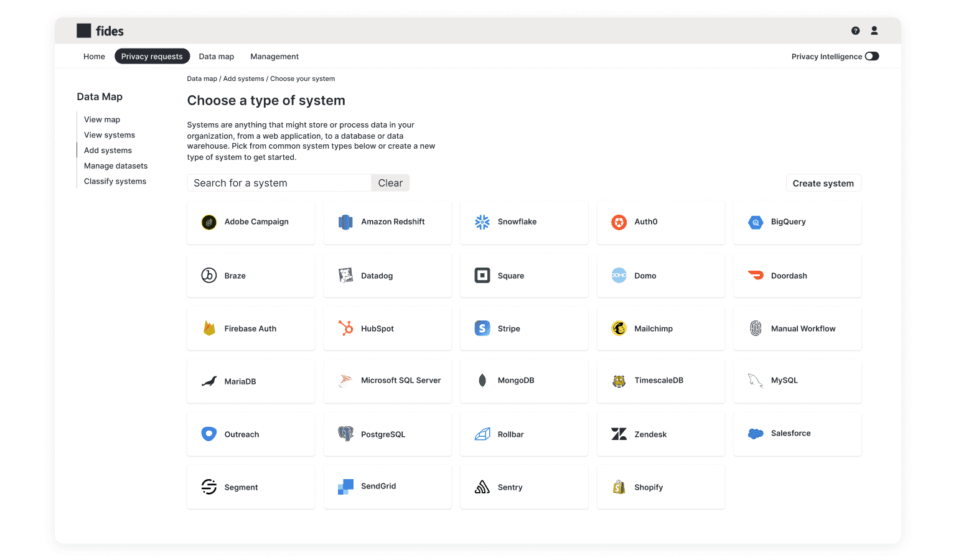The width and height of the screenshot is (956, 560).
Task: Click the Mailchimp monkey icon
Action: pyautogui.click(x=619, y=328)
